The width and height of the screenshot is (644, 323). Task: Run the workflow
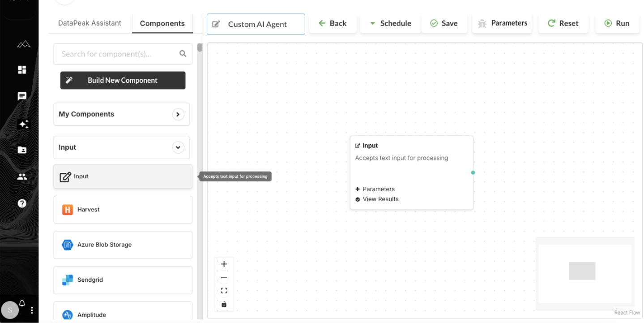(x=617, y=23)
